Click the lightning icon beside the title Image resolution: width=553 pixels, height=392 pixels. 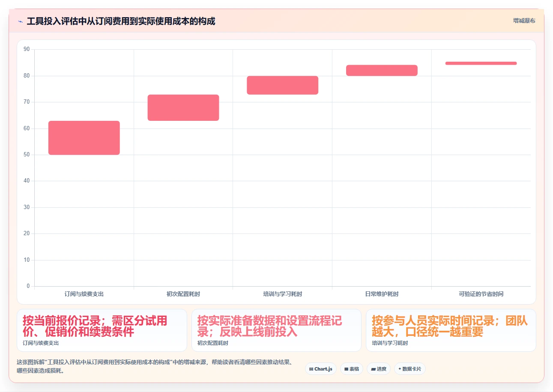[x=20, y=21]
